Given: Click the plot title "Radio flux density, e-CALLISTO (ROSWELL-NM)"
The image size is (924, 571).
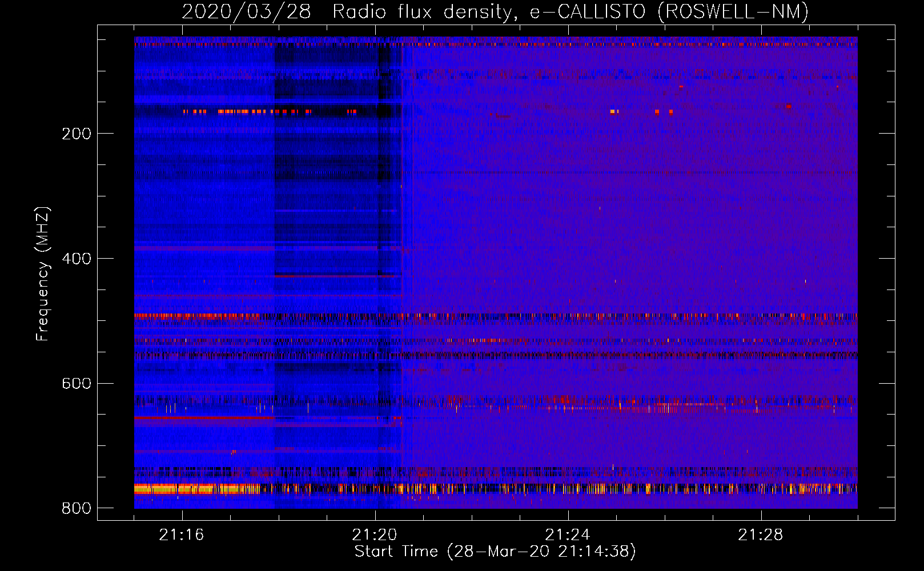Looking at the screenshot, I should (571, 11).
